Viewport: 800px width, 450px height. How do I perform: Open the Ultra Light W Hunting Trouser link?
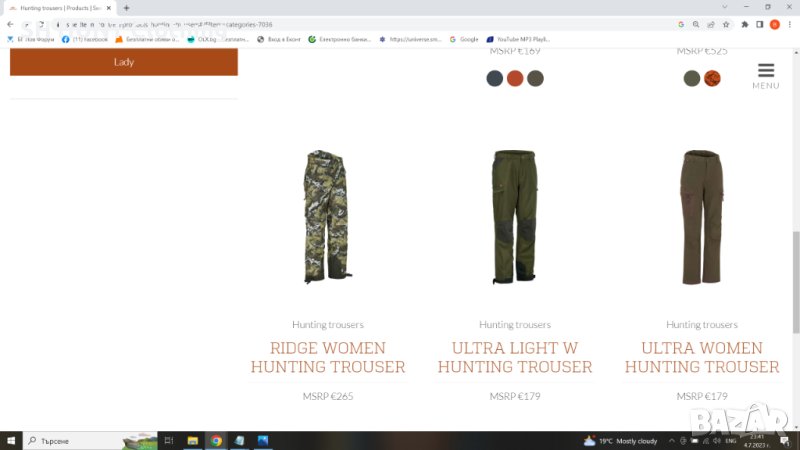(x=515, y=357)
